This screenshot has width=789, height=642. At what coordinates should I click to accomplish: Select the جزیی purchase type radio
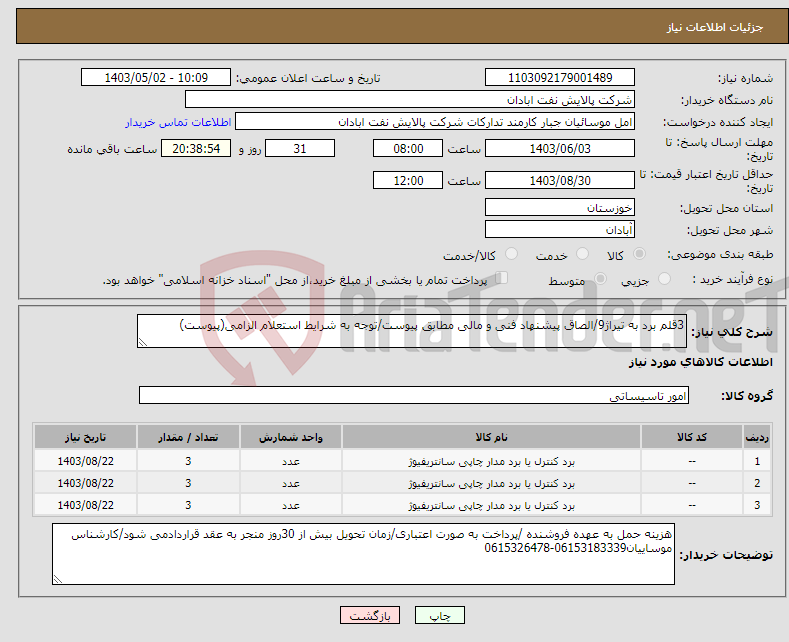664,279
